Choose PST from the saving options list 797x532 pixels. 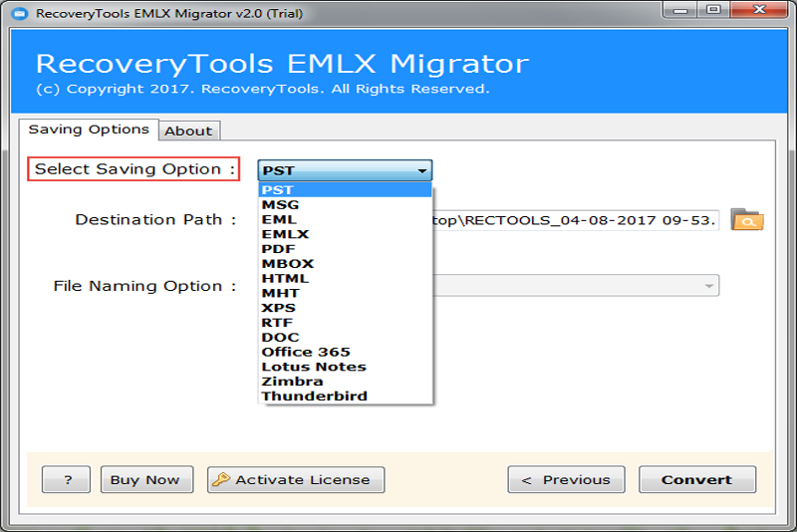345,190
